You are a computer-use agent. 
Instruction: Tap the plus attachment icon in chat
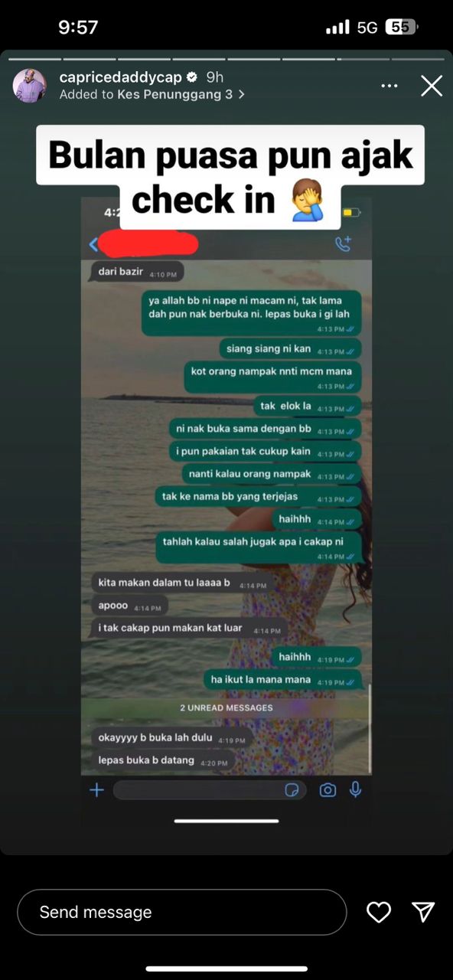pos(96,790)
